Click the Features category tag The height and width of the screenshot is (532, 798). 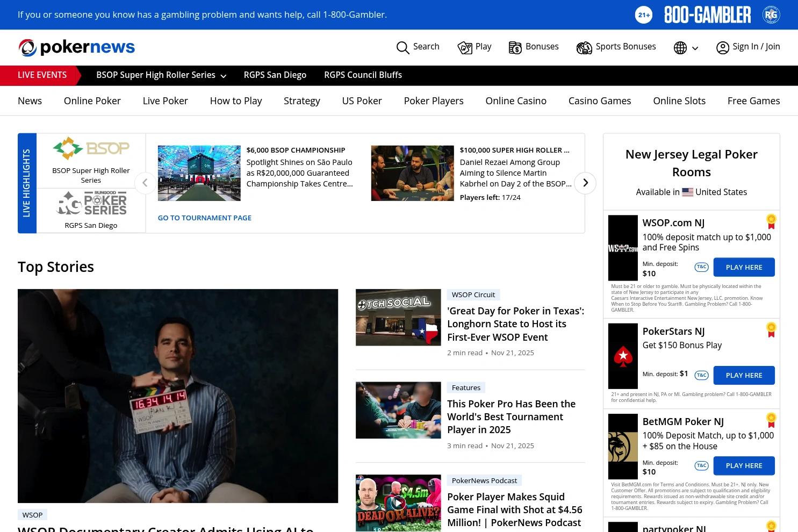point(466,387)
